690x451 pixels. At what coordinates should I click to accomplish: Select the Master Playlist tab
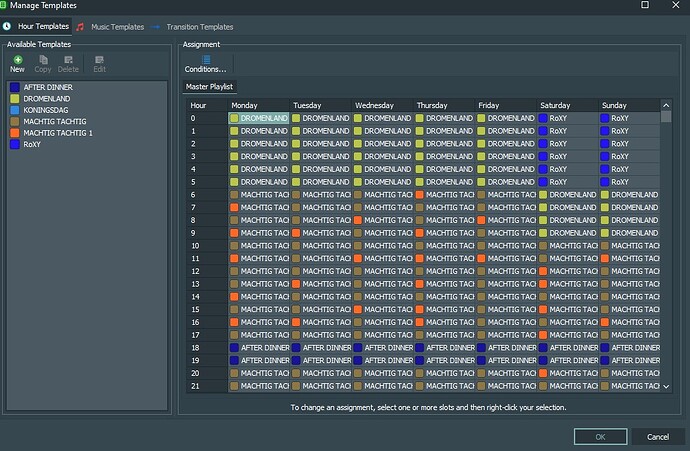tap(209, 87)
